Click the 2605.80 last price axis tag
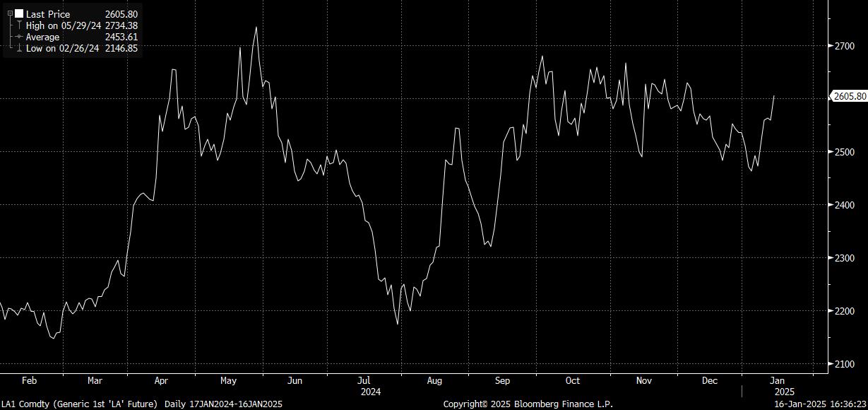 (x=850, y=97)
